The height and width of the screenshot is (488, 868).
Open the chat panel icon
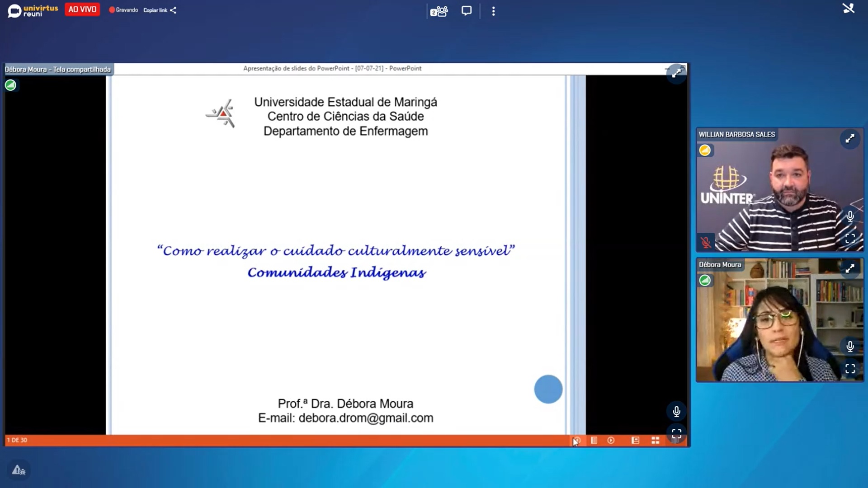click(466, 11)
